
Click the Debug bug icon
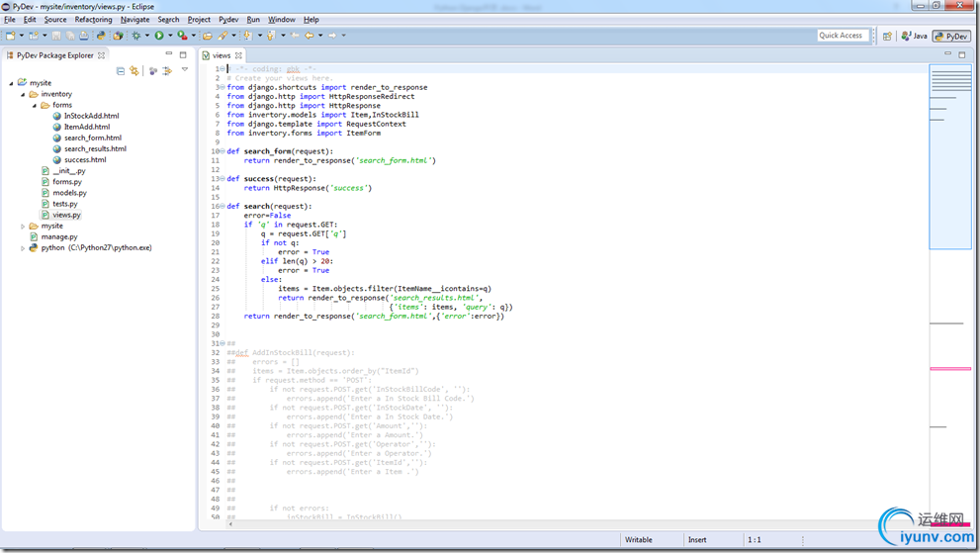[x=135, y=36]
